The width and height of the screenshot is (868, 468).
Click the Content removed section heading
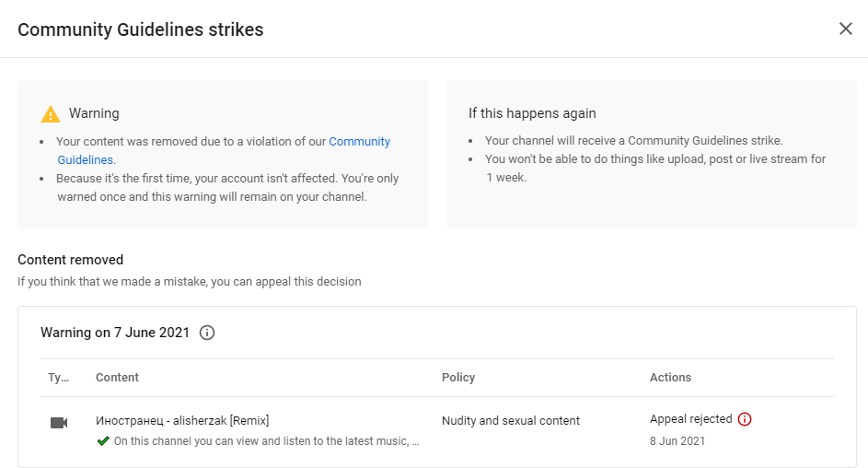click(70, 260)
